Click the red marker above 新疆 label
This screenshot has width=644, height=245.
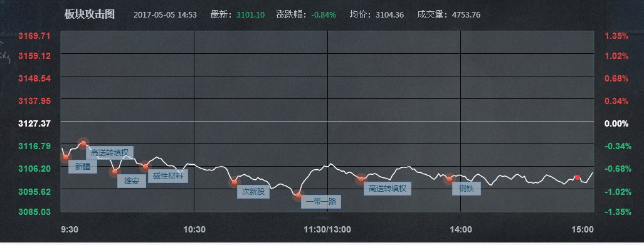tap(66, 157)
